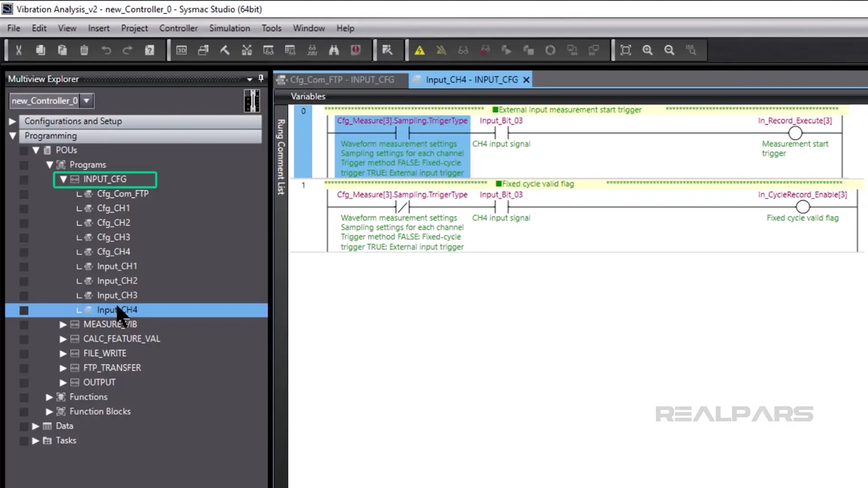Image resolution: width=868 pixels, height=488 pixels.
Task: Toggle the marker box beside Tasks
Action: pyautogui.click(x=24, y=441)
